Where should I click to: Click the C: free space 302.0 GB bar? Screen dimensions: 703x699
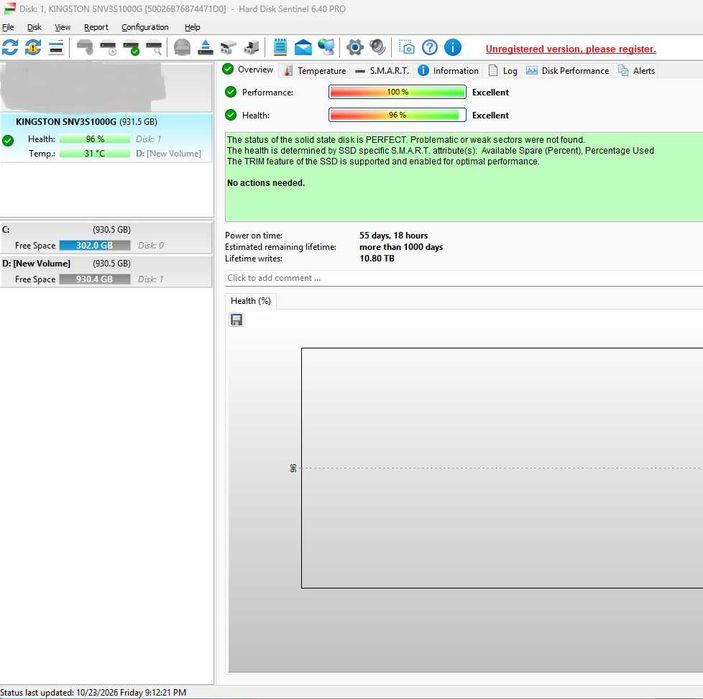(x=95, y=245)
